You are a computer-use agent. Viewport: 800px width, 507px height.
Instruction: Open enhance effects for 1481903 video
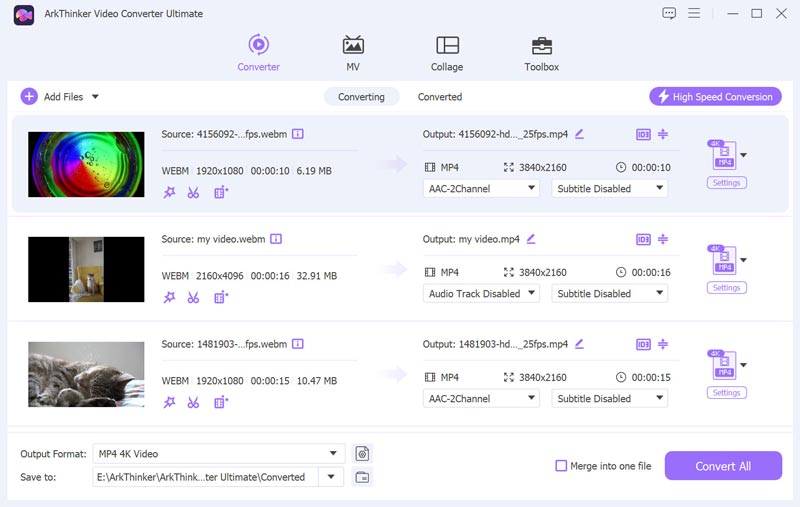[x=169, y=402]
